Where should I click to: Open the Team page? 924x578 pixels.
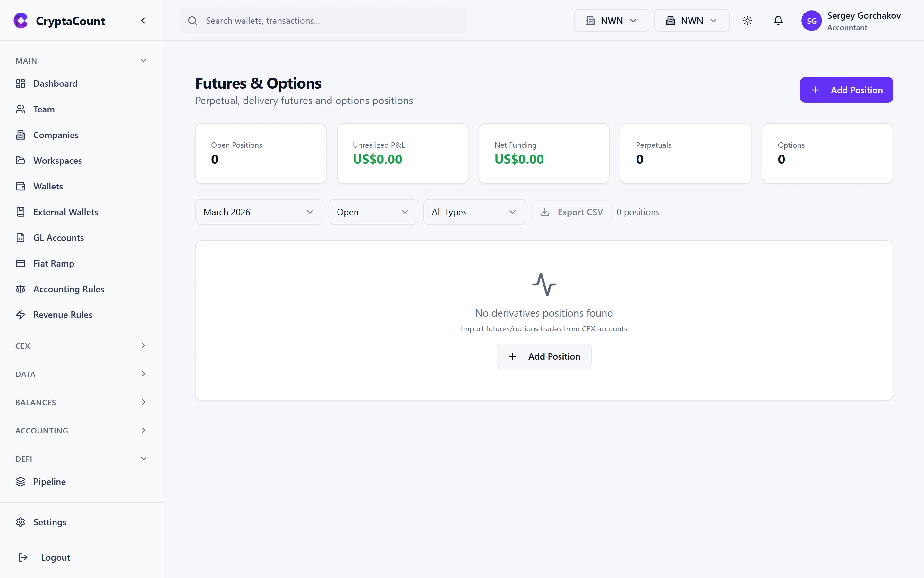(x=44, y=109)
